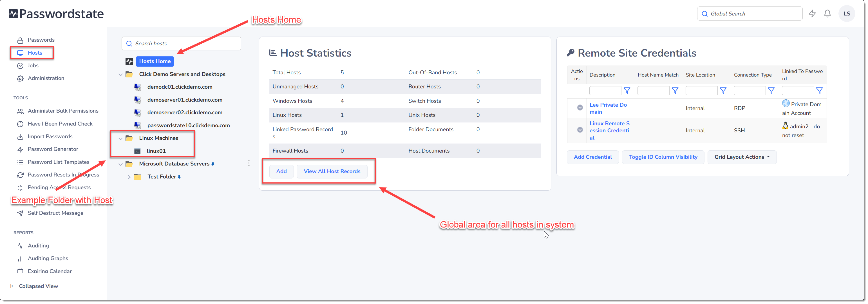Click the Connection Type filter icon

coord(771,91)
